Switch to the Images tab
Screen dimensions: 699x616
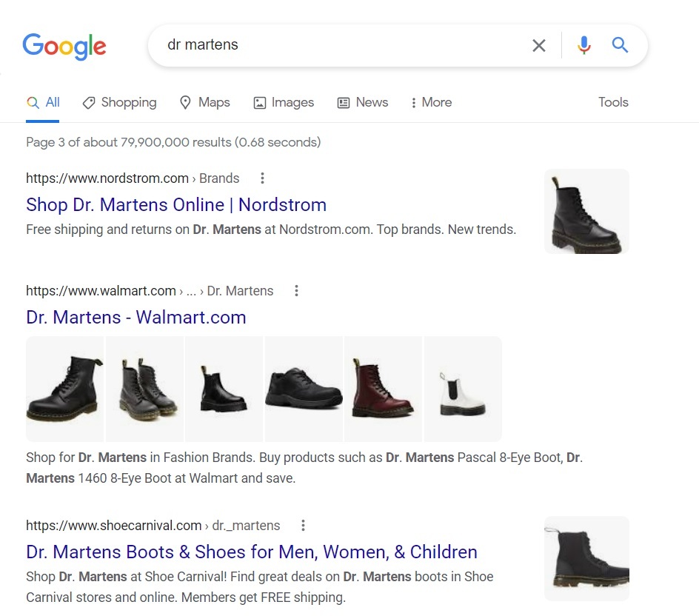(284, 102)
